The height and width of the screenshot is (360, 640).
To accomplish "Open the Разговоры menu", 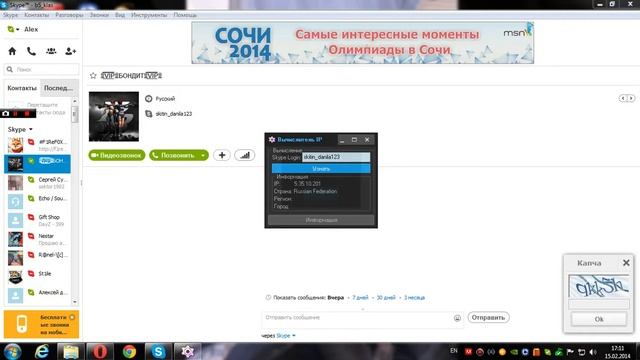I will 69,15.
